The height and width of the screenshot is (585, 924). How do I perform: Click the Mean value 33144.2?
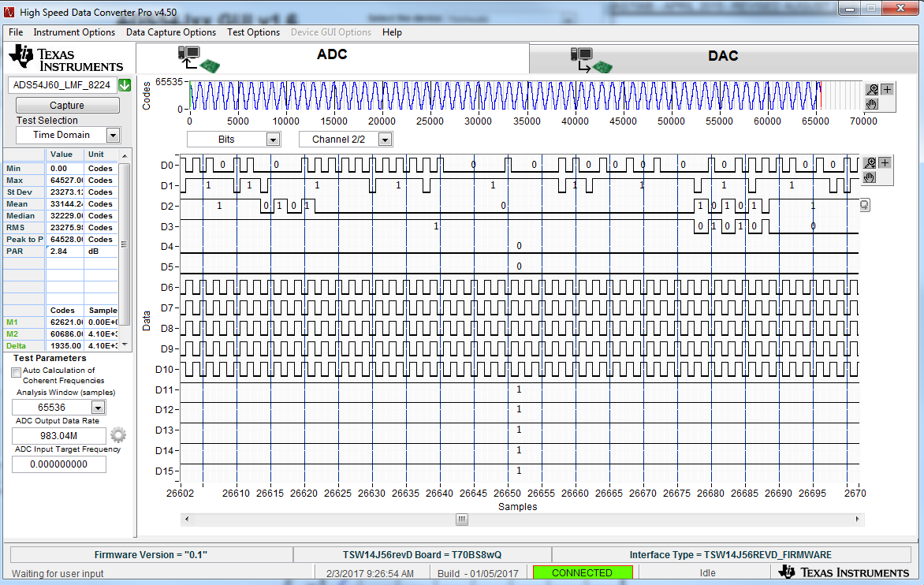pos(65,204)
